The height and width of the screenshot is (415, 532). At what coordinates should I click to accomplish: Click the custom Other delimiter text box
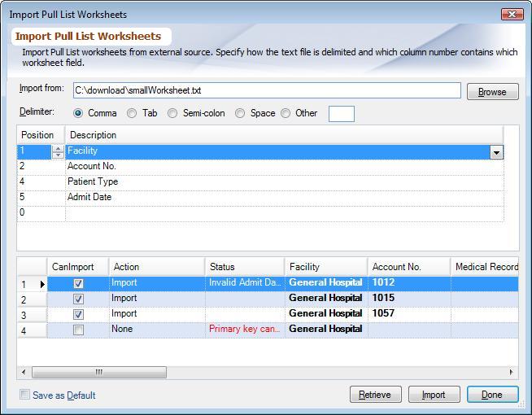(x=342, y=114)
